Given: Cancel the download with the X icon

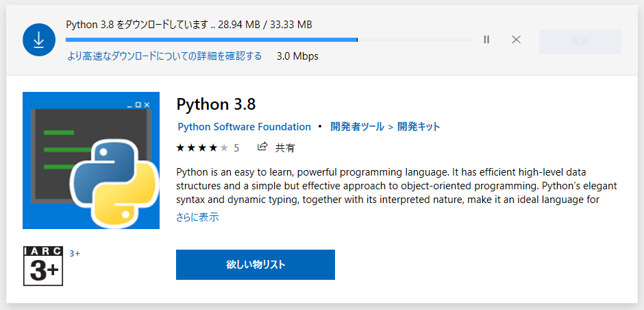Looking at the screenshot, I should 517,40.
